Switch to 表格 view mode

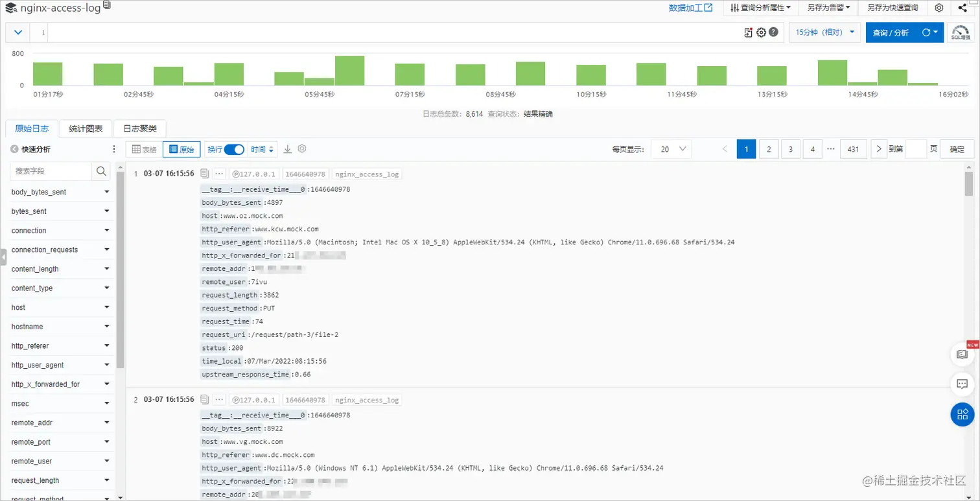click(144, 149)
